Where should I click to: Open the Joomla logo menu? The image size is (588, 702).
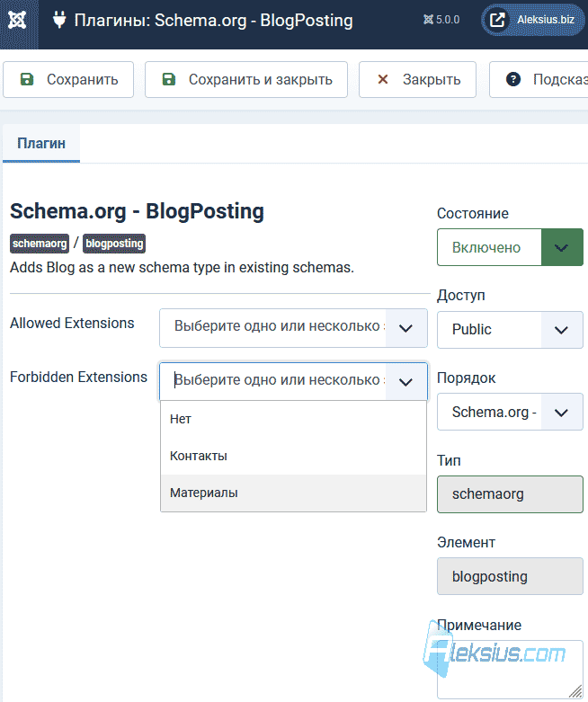click(x=18, y=20)
